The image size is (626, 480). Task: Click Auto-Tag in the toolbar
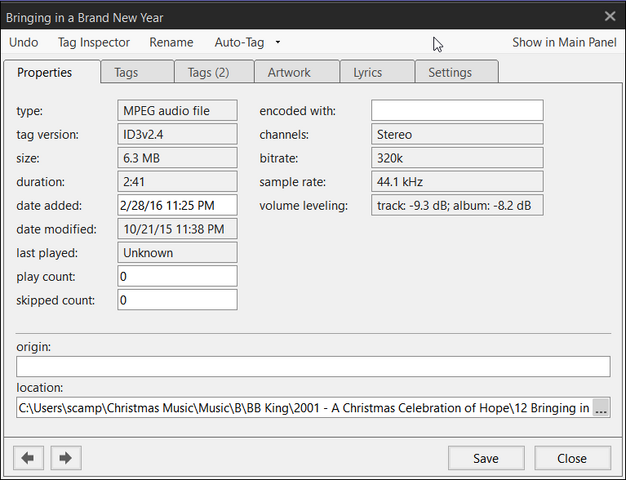[239, 42]
